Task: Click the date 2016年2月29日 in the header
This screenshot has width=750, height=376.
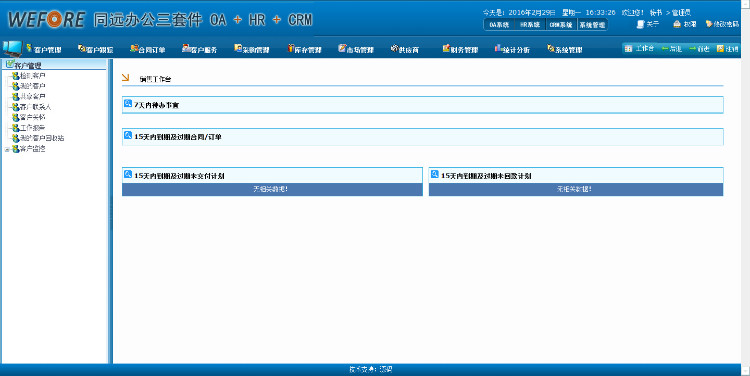Action: pos(532,12)
